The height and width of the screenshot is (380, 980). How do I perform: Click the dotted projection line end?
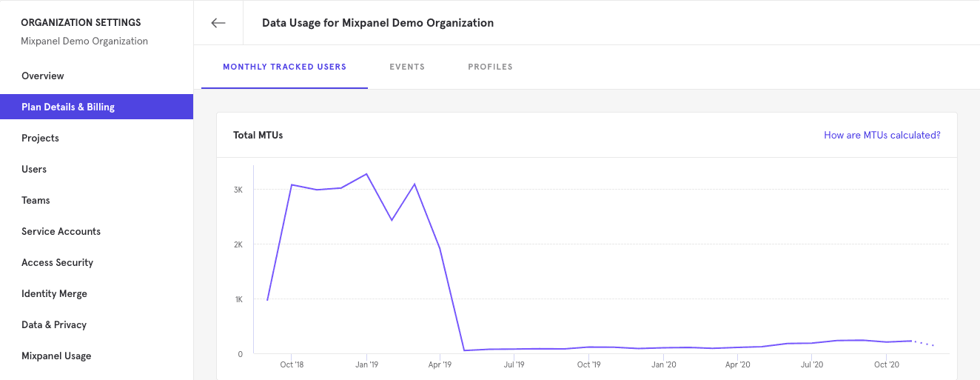click(933, 345)
